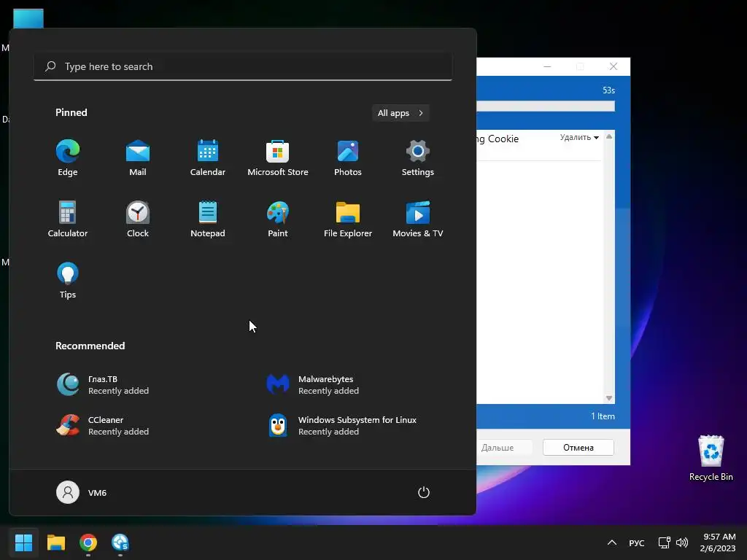Open the Tips app
The width and height of the screenshot is (747, 560).
pyautogui.click(x=68, y=281)
